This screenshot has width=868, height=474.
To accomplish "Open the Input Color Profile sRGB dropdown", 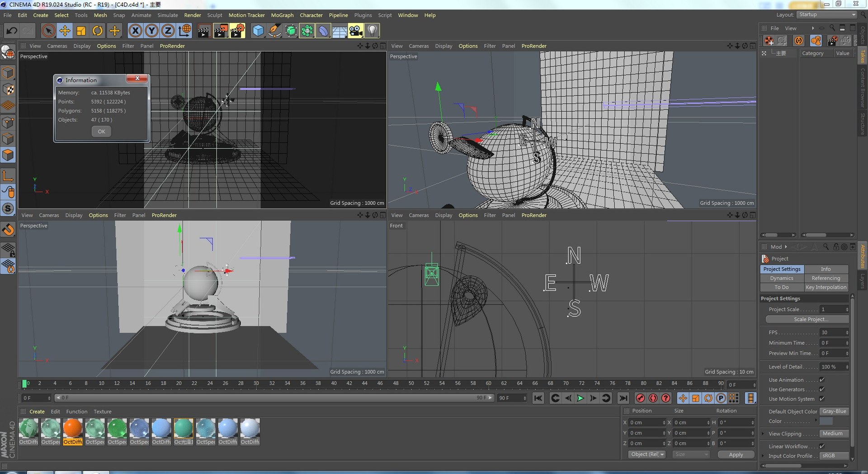I will (x=834, y=456).
